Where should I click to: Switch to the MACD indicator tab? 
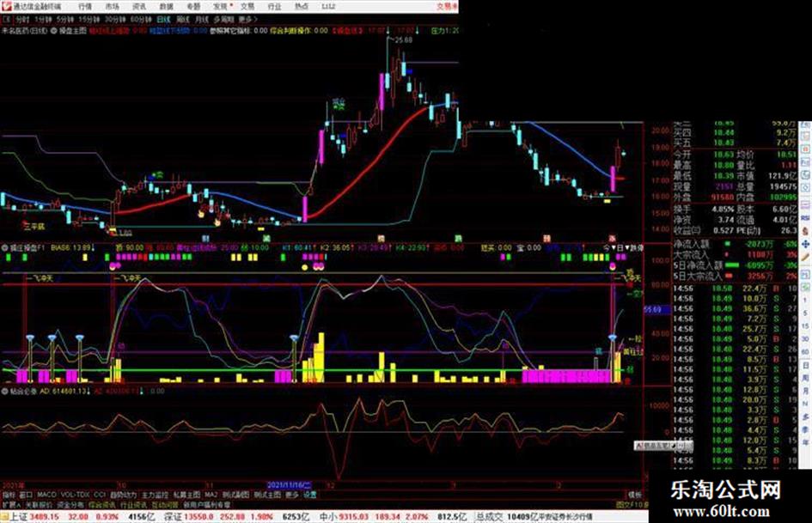(46, 495)
